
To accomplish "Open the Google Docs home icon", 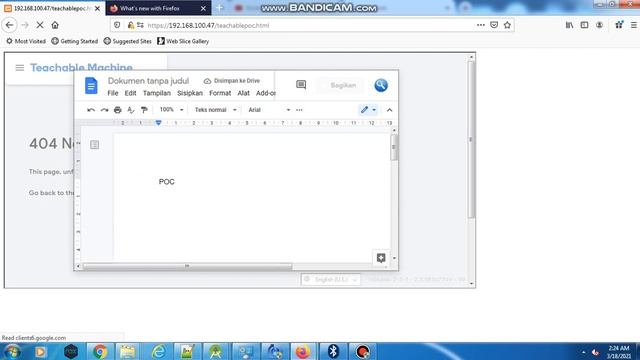I will click(91, 86).
